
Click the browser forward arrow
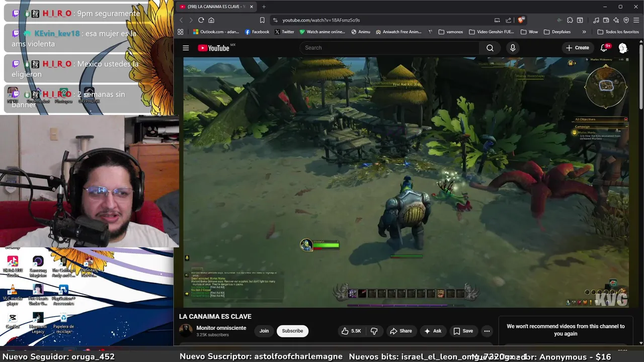[x=191, y=20]
